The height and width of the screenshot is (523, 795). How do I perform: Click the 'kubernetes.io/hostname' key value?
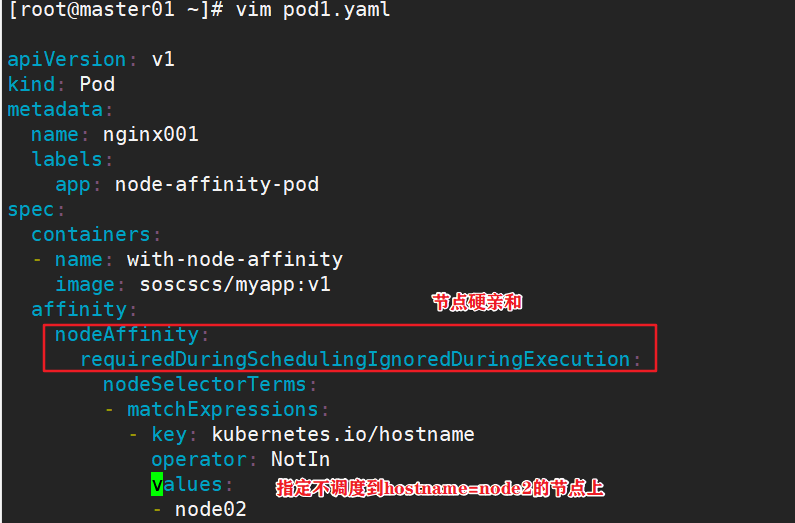[343, 434]
